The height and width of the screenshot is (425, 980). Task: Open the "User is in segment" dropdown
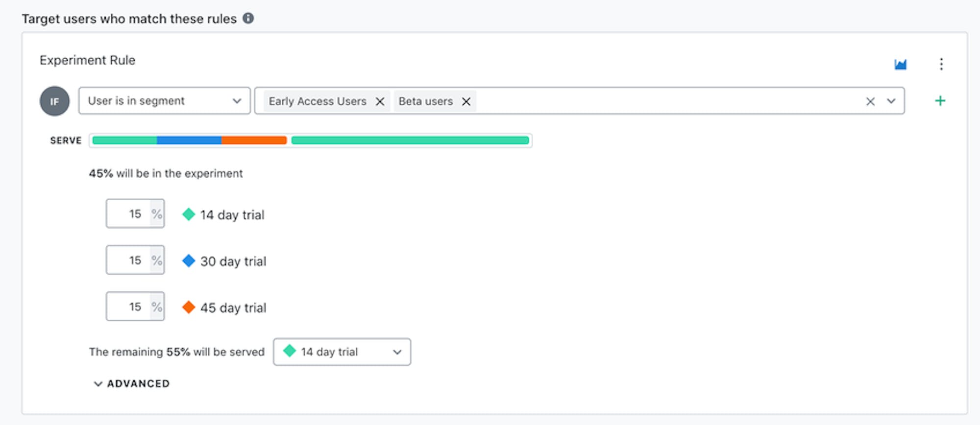click(164, 101)
